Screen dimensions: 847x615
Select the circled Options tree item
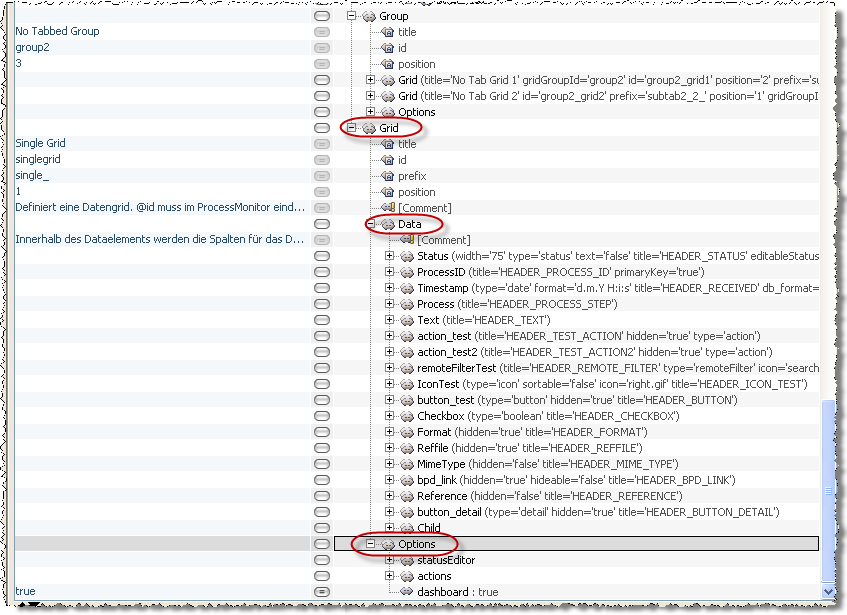(x=413, y=544)
